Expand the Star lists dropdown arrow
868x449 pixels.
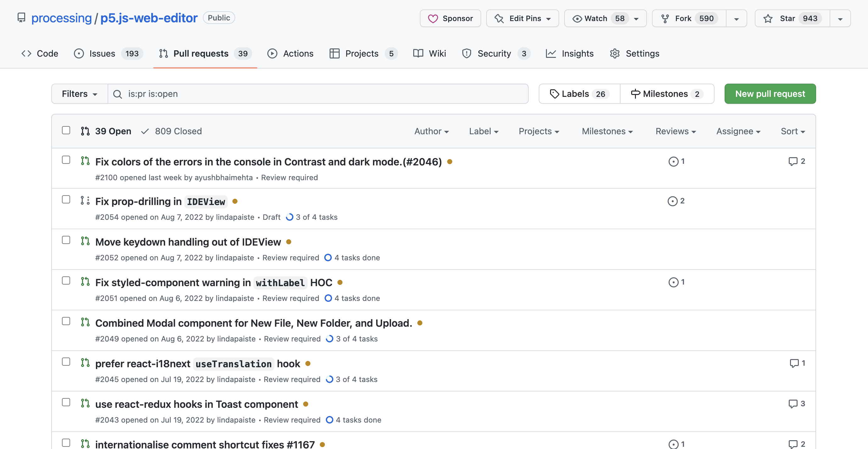pyautogui.click(x=840, y=19)
